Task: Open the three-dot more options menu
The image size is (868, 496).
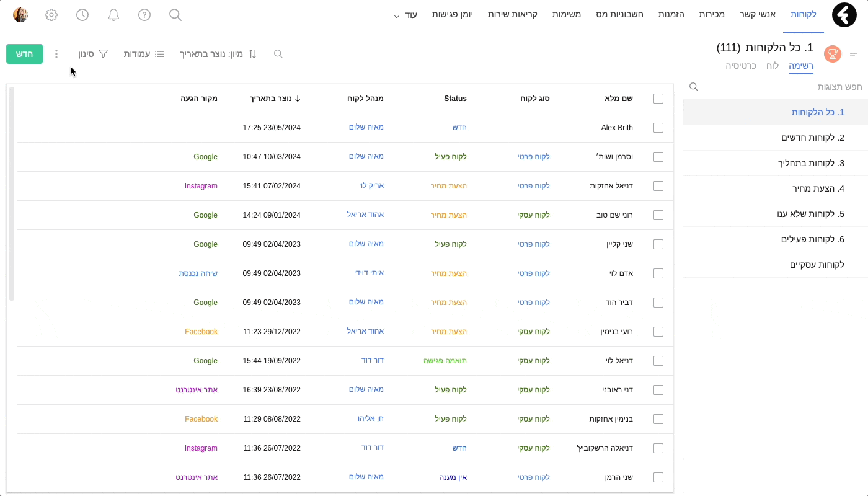Action: coord(56,54)
